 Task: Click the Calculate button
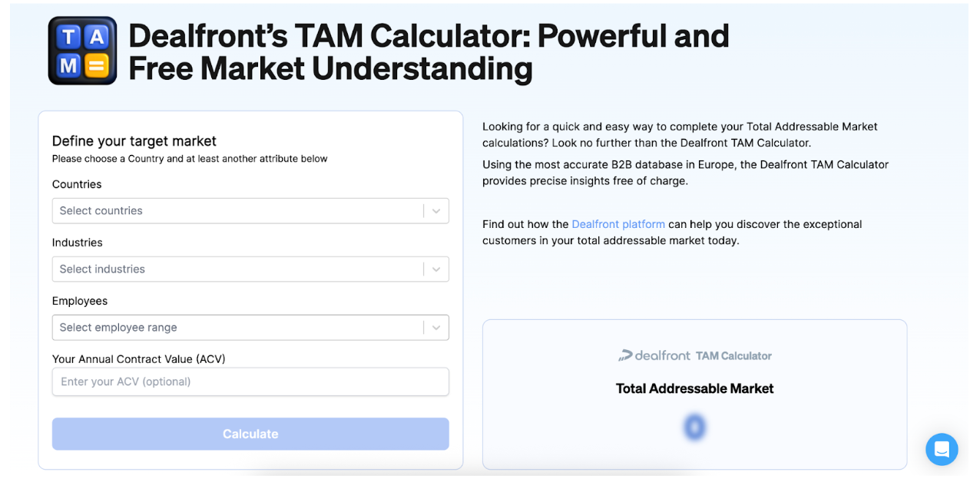250,434
